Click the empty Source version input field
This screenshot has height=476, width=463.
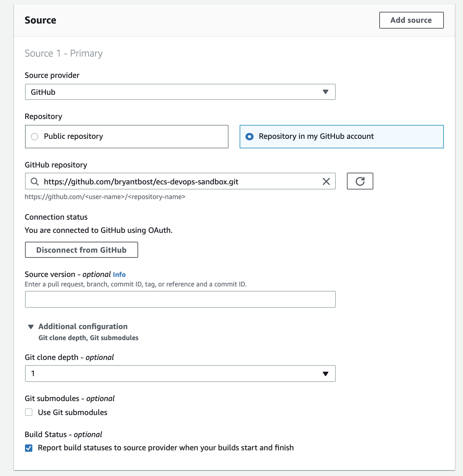(x=180, y=299)
